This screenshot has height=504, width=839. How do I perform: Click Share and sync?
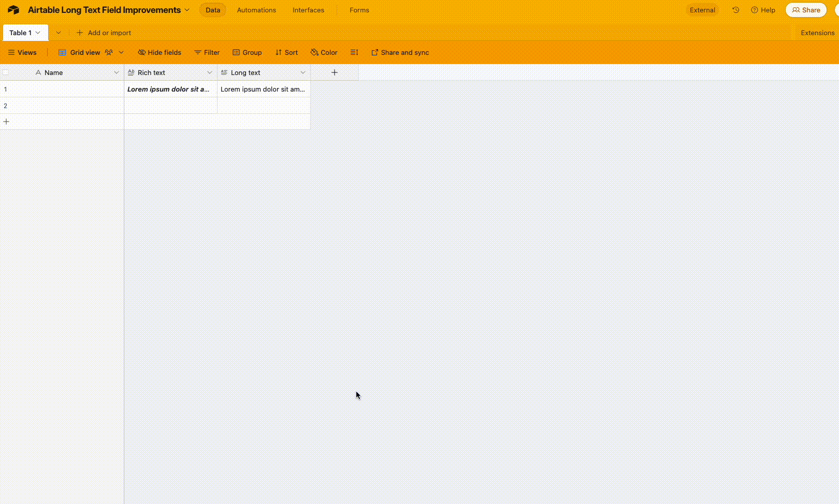[400, 52]
